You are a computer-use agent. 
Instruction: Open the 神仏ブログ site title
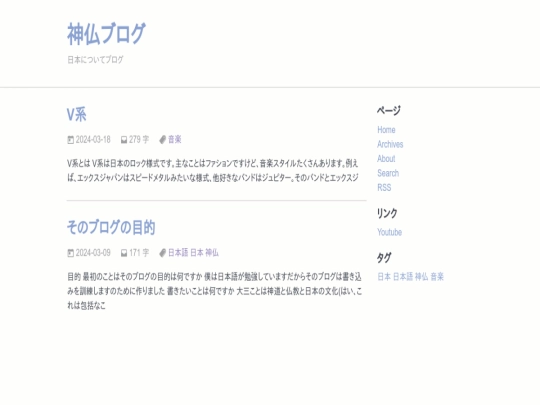click(x=106, y=34)
